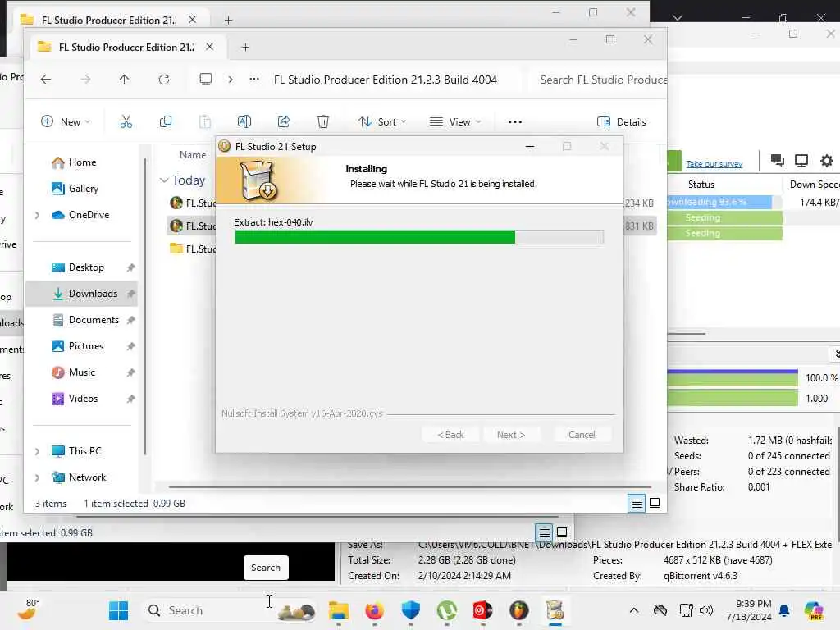
Task: Expand breadcrumb chevron after PC icon
Action: click(231, 80)
